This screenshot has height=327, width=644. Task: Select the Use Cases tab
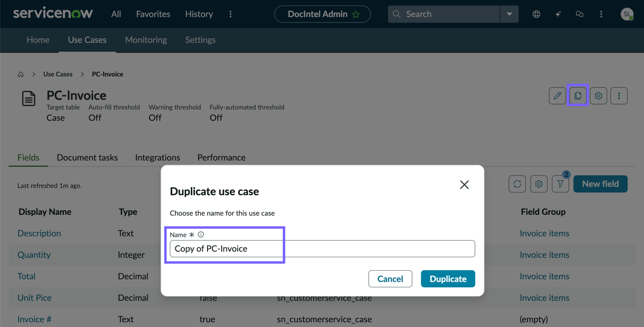(87, 40)
